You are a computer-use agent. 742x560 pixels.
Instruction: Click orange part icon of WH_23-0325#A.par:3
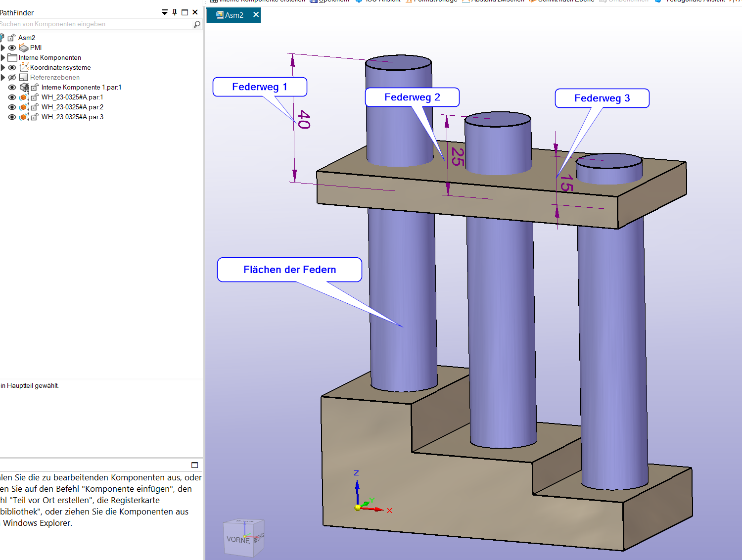(x=23, y=117)
